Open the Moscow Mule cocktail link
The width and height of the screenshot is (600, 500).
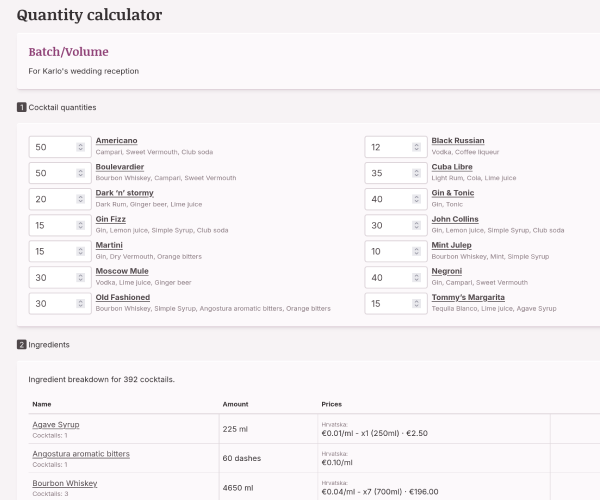[124, 271]
